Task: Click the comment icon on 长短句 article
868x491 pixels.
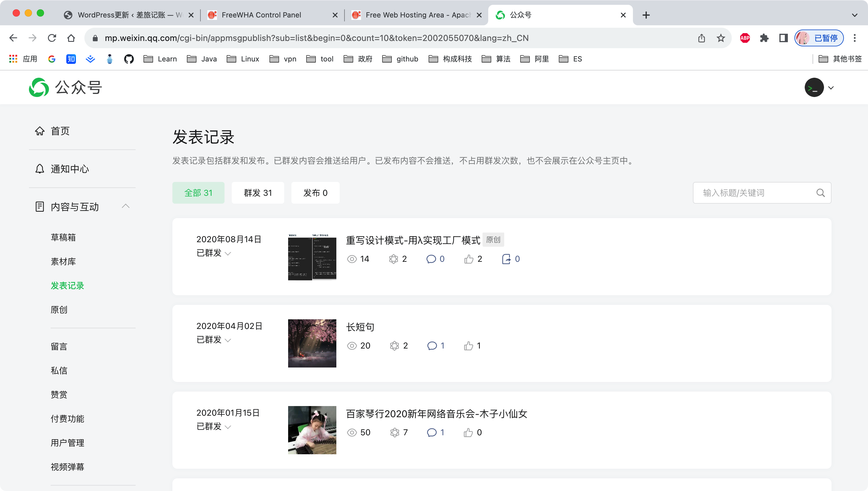Action: 432,346
